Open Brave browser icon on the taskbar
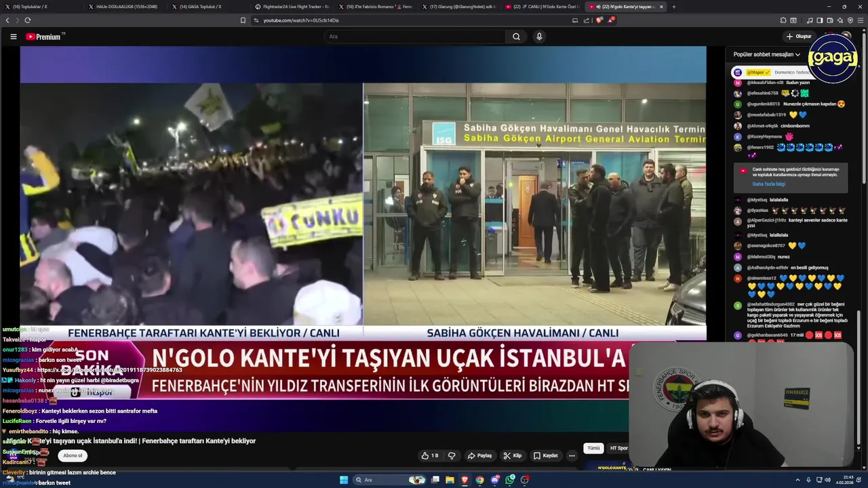The height and width of the screenshot is (488, 868). point(465,480)
